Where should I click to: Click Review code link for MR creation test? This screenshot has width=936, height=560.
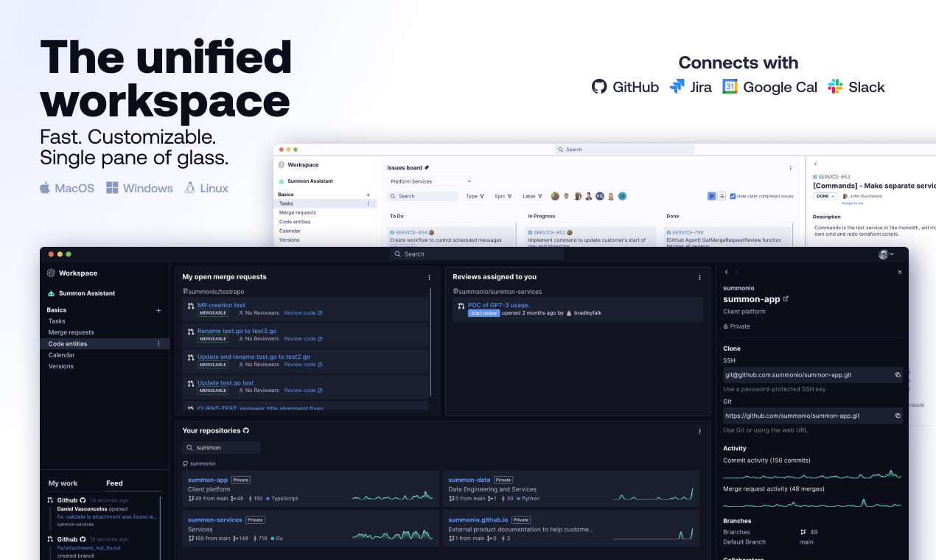(x=303, y=313)
